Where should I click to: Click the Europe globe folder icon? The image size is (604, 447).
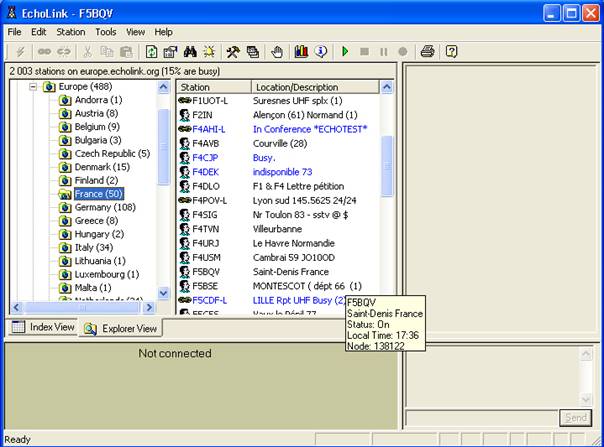49,87
